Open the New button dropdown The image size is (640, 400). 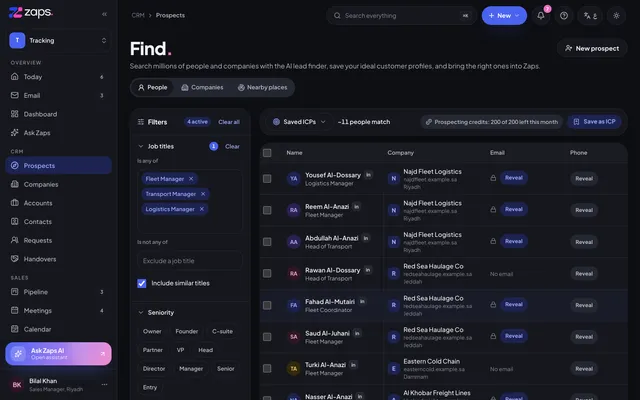click(x=504, y=16)
